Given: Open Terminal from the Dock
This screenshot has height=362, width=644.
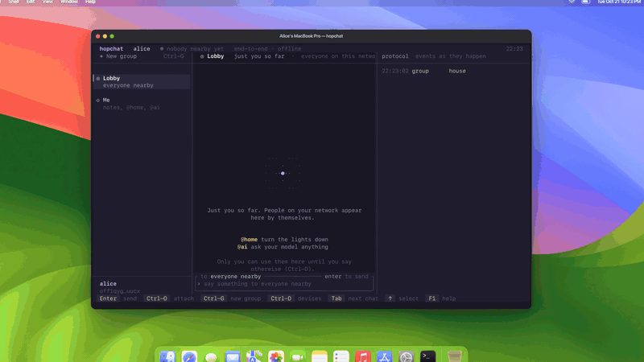Looking at the screenshot, I should tap(428, 356).
